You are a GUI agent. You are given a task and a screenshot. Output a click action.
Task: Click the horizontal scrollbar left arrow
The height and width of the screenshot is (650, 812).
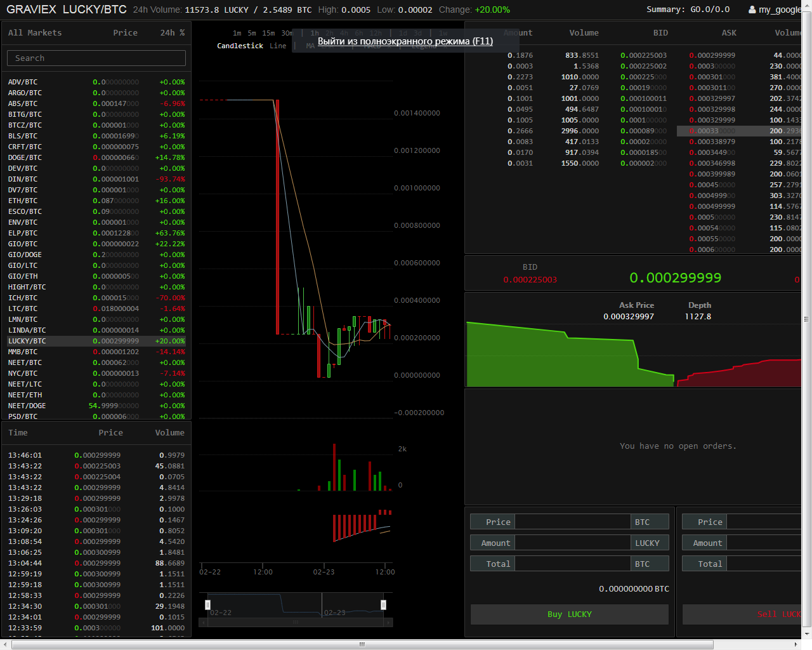click(x=6, y=644)
